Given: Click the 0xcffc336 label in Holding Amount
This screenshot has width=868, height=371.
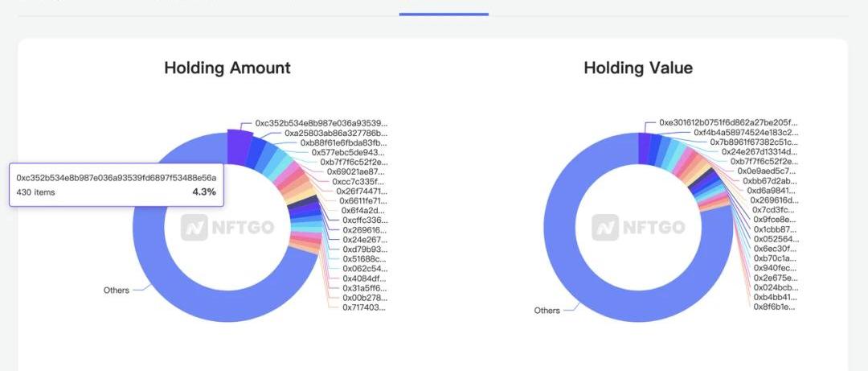Looking at the screenshot, I should [365, 220].
